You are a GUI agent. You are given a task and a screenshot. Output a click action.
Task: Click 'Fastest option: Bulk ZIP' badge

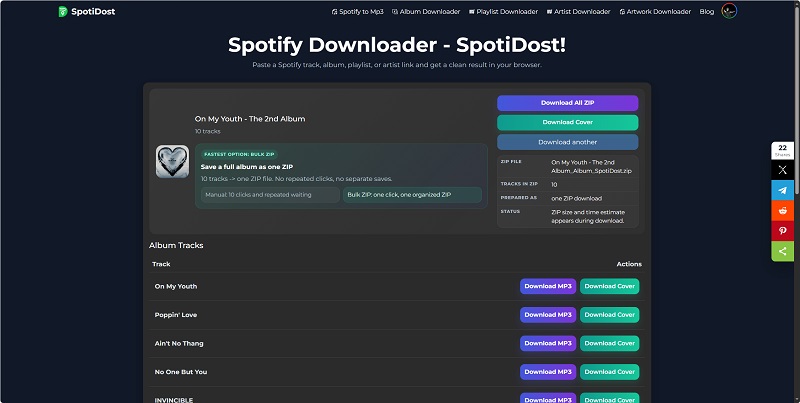tap(239, 154)
